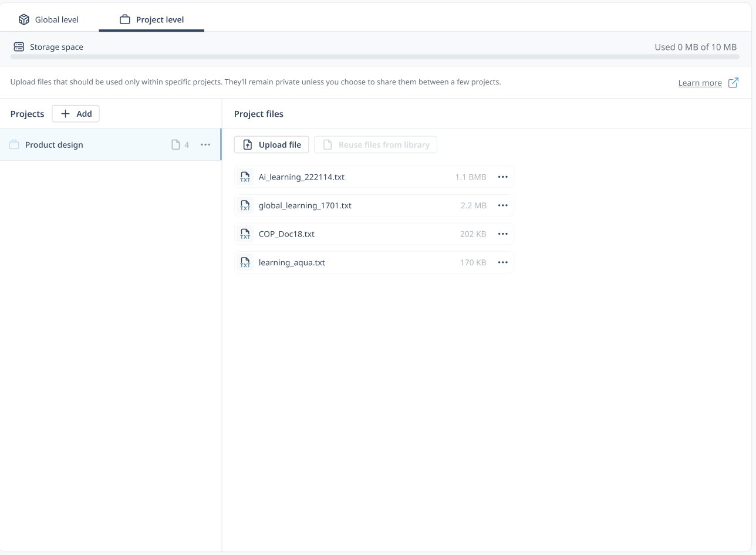
Task: Open more options for Product design project
Action: 205,145
